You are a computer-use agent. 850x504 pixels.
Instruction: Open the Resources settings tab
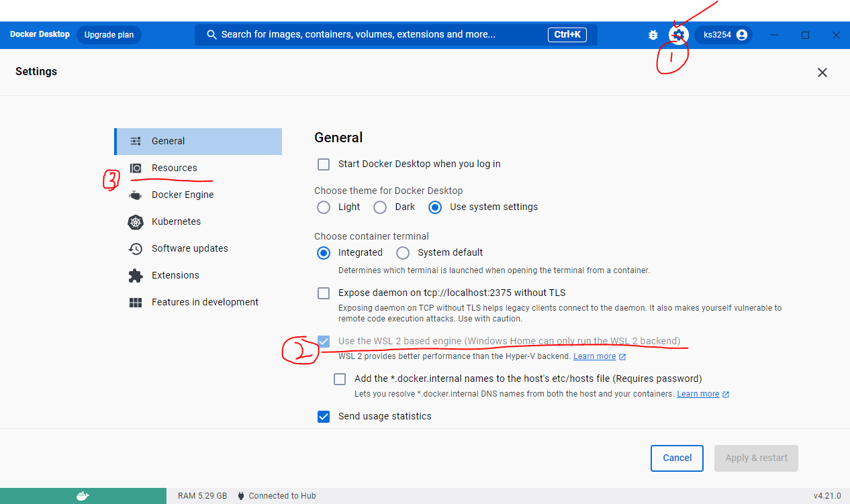pos(198,168)
